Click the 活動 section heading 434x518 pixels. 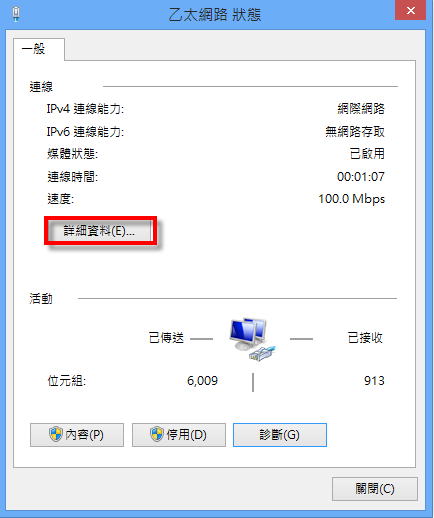click(41, 298)
